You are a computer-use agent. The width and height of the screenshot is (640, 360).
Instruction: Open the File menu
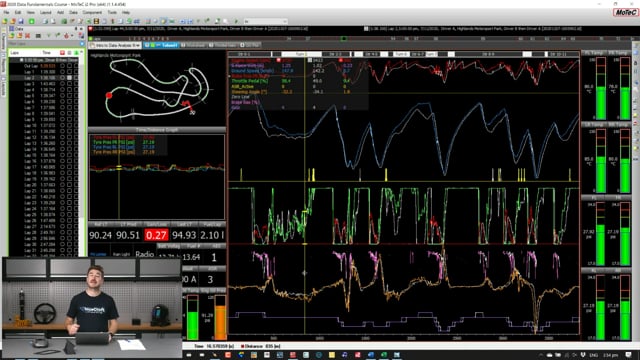(6, 13)
